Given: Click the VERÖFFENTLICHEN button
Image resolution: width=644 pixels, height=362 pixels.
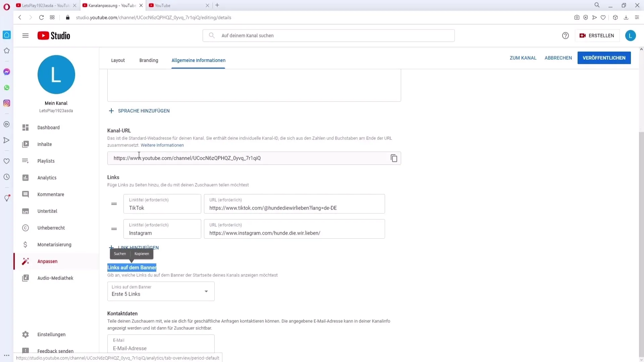Looking at the screenshot, I should click(604, 58).
